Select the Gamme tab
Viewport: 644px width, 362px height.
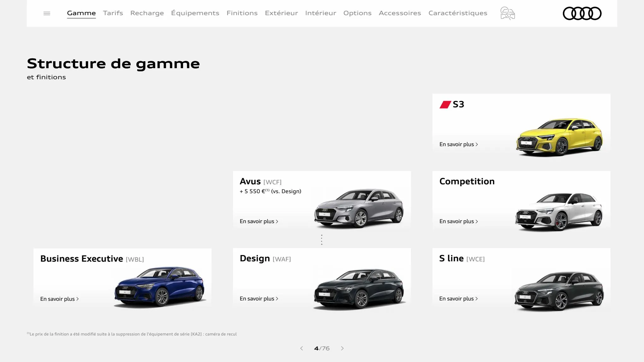click(x=81, y=13)
